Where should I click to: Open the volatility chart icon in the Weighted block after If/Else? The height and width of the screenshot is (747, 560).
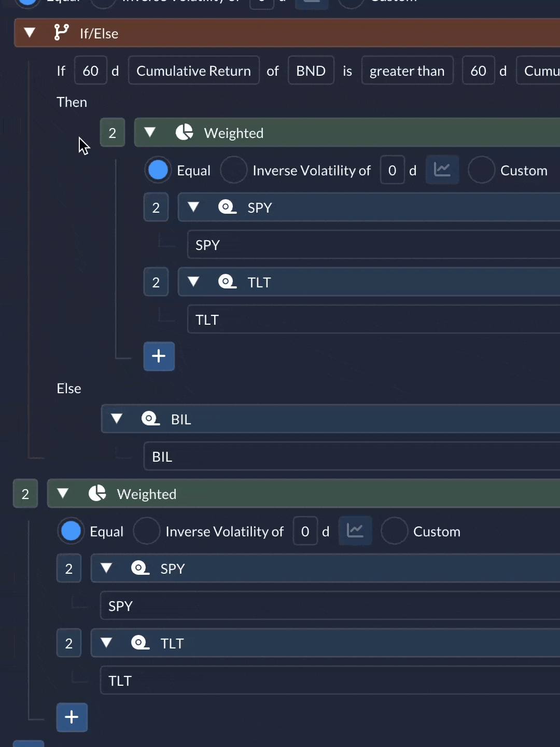pos(355,531)
